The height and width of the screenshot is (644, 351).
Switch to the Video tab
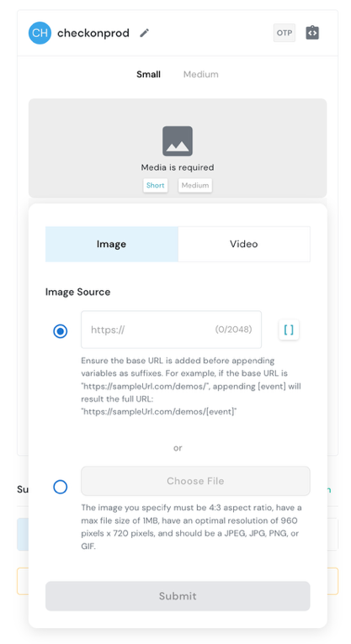[244, 244]
